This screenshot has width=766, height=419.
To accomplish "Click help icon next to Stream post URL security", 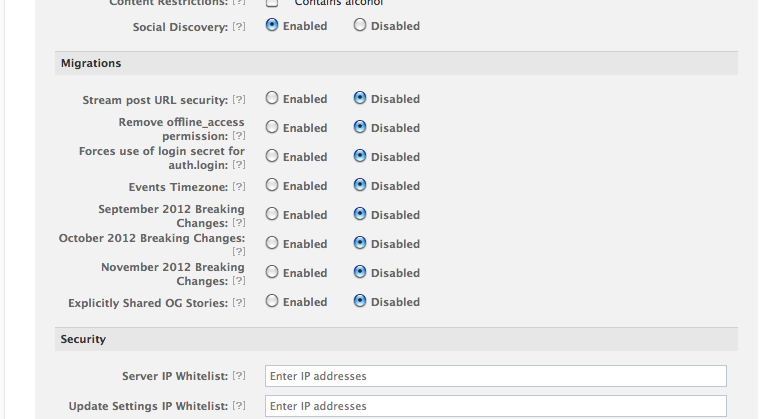I will pos(238,100).
